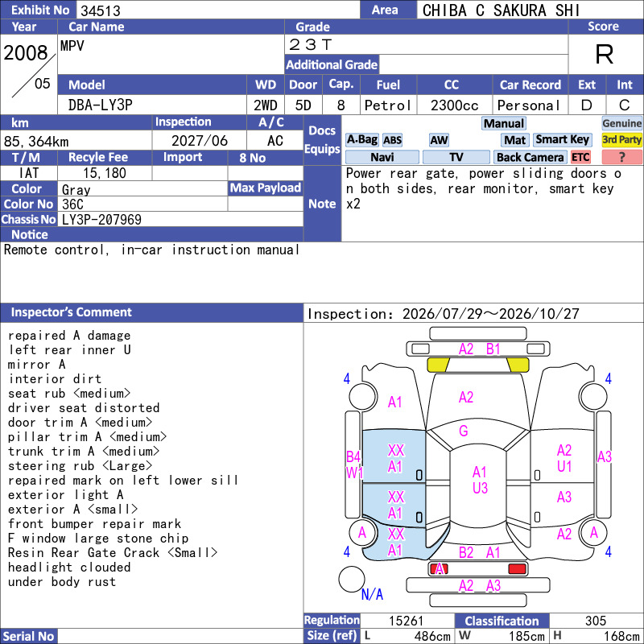Screen dimensions: 644x644
Task: Click the recycle fee 15,180
Action: 105,173
